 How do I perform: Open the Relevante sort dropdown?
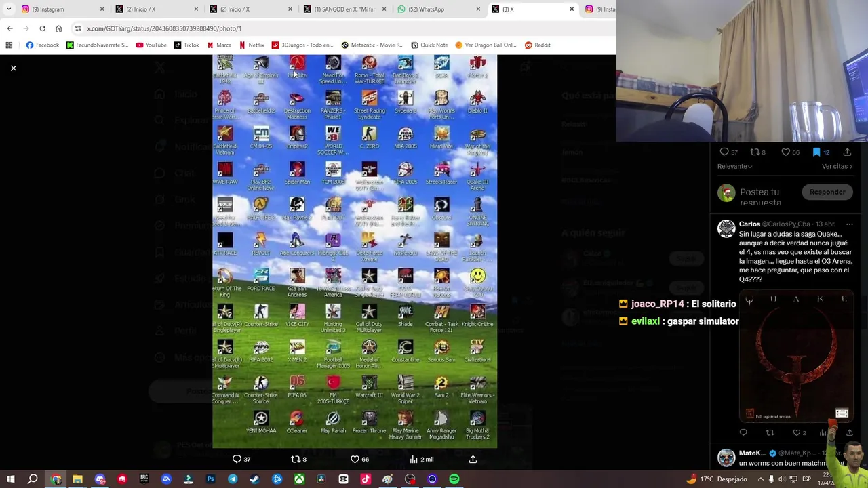[735, 166]
